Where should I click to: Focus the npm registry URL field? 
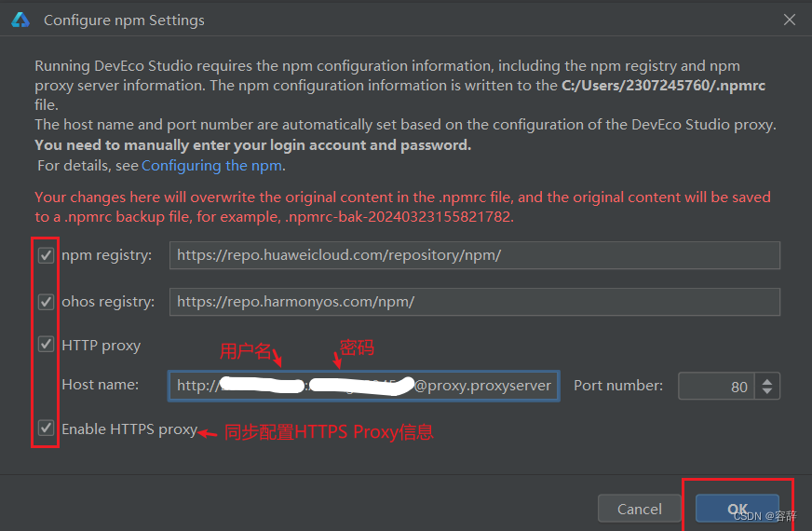(x=474, y=255)
